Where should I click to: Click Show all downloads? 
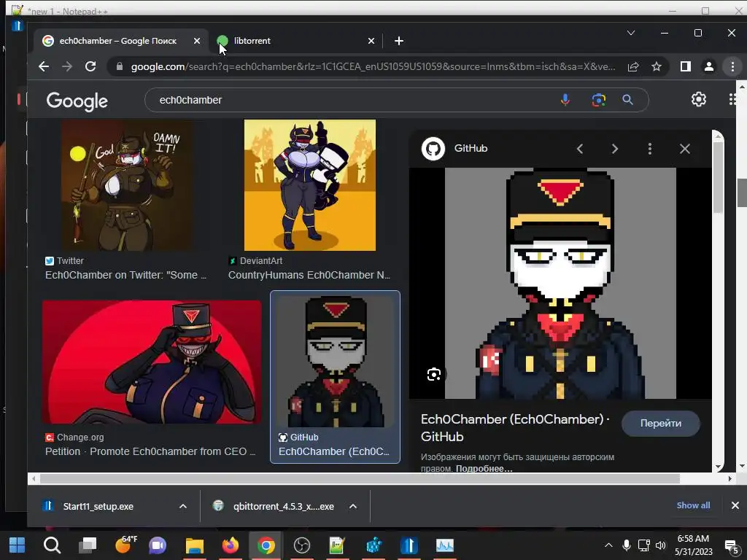(693, 505)
